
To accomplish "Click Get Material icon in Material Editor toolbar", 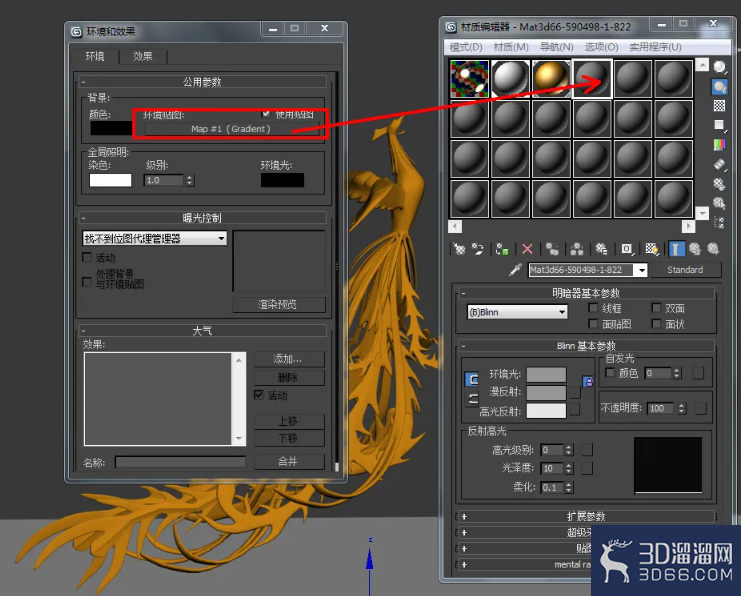I will coord(459,249).
